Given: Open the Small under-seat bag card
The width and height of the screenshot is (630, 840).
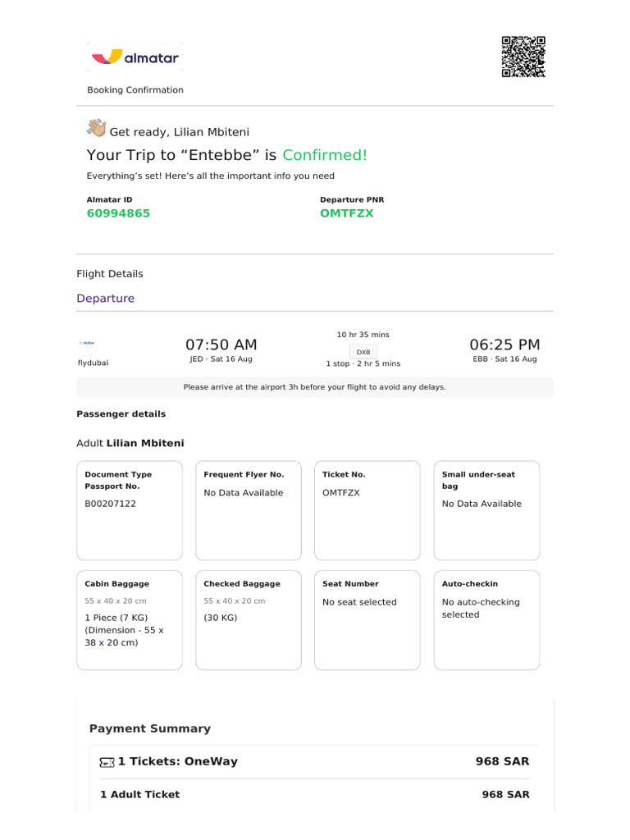Looking at the screenshot, I should (487, 510).
